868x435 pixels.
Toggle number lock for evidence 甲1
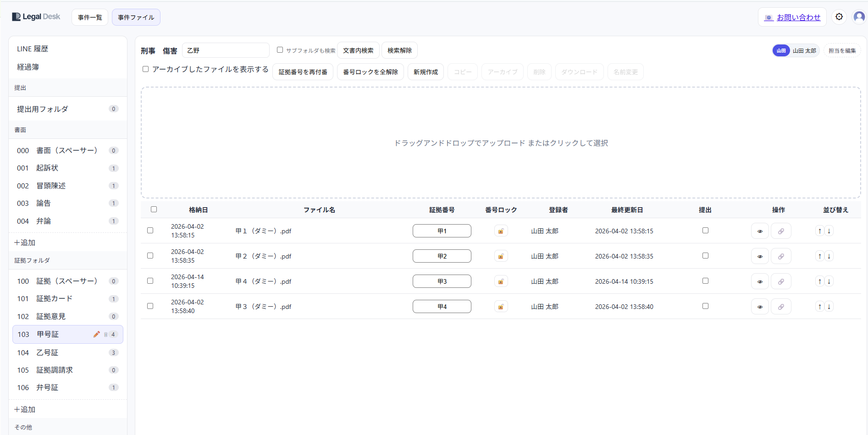pyautogui.click(x=501, y=231)
